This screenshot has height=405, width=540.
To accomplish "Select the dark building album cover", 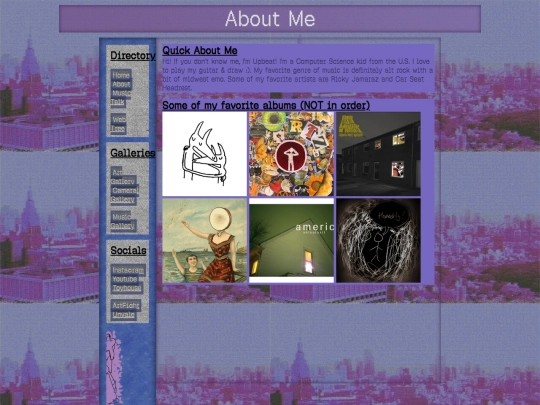I will (378, 154).
